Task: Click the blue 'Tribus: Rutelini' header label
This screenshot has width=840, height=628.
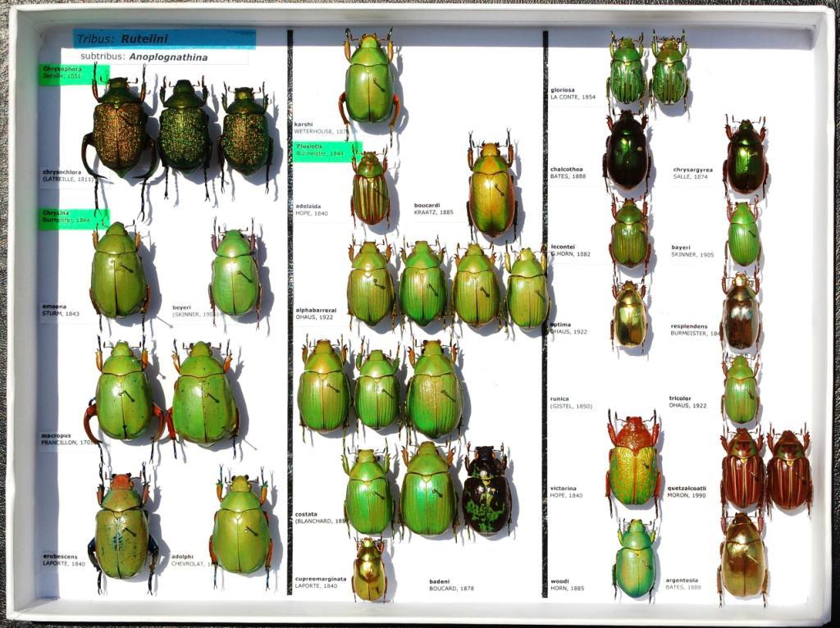Action: coord(164,39)
